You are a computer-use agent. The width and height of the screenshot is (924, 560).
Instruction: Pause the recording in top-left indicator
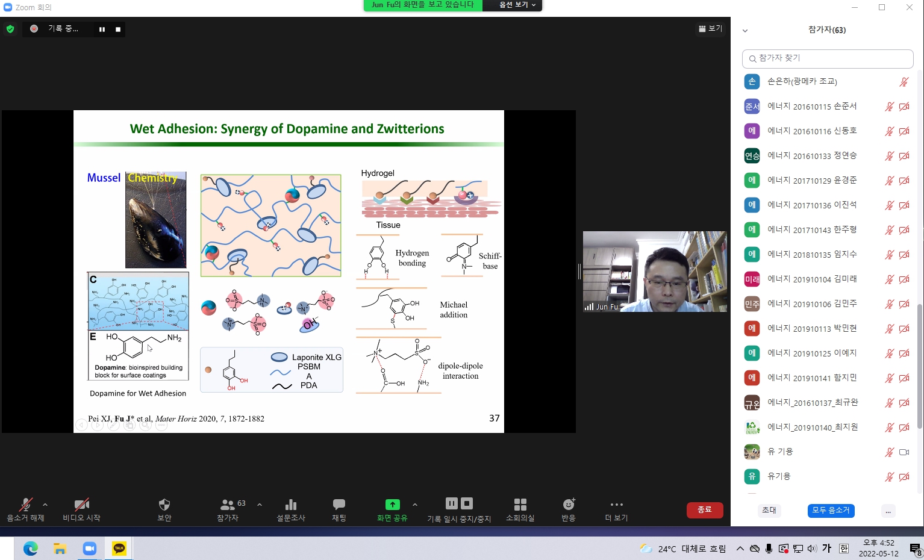[102, 29]
